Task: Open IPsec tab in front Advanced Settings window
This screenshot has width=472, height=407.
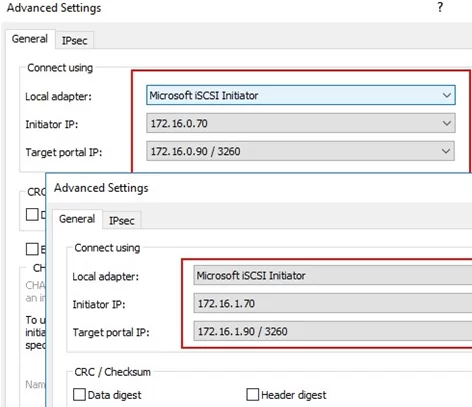Action: click(x=122, y=221)
